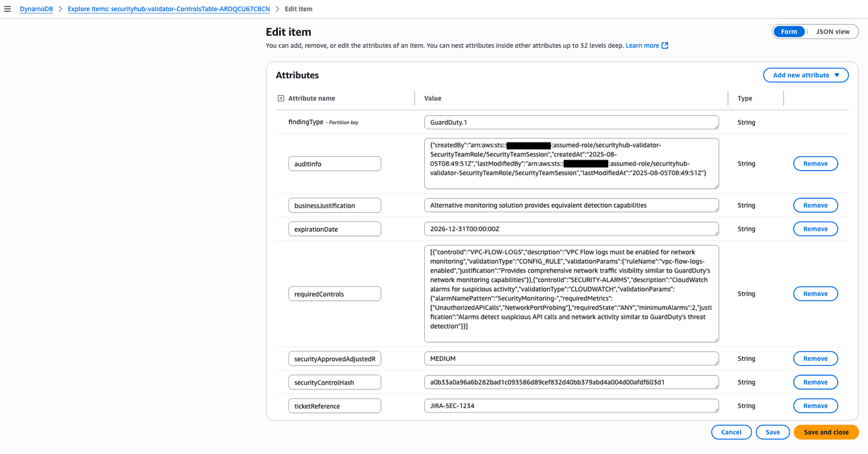Click the Edit item page heading
868x454 pixels.
(289, 31)
